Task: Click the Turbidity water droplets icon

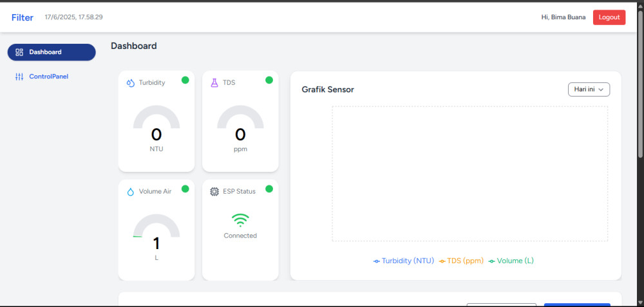Action: click(x=131, y=83)
